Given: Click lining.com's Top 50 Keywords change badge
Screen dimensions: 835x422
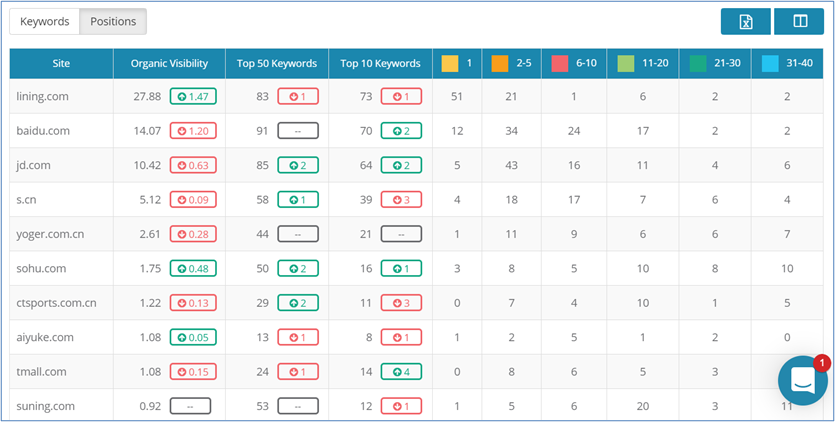Looking at the screenshot, I should tap(298, 96).
